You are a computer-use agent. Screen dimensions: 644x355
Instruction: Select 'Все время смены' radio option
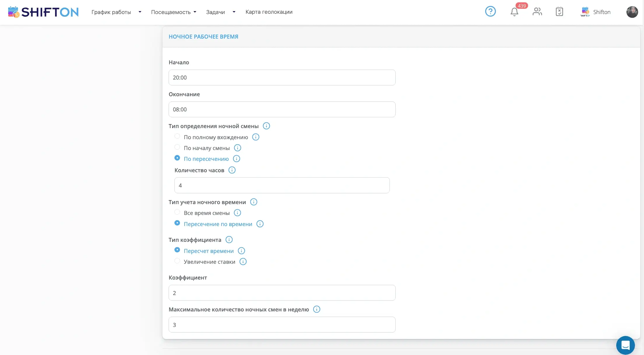[177, 212]
